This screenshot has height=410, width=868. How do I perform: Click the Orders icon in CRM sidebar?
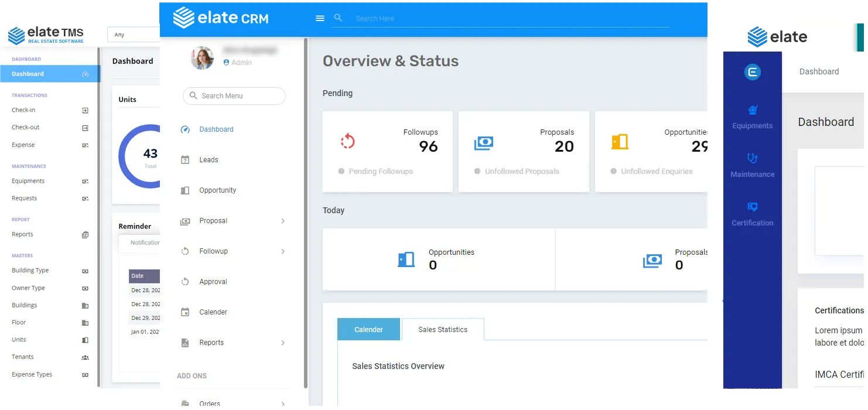pos(185,404)
